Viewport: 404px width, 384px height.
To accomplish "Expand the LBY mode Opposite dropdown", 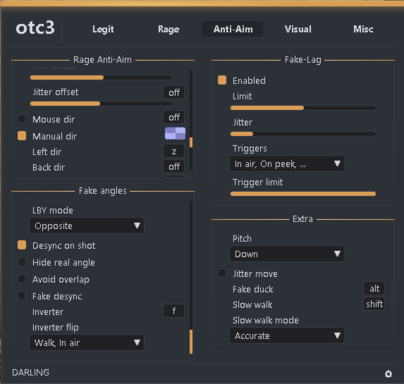I will (87, 226).
